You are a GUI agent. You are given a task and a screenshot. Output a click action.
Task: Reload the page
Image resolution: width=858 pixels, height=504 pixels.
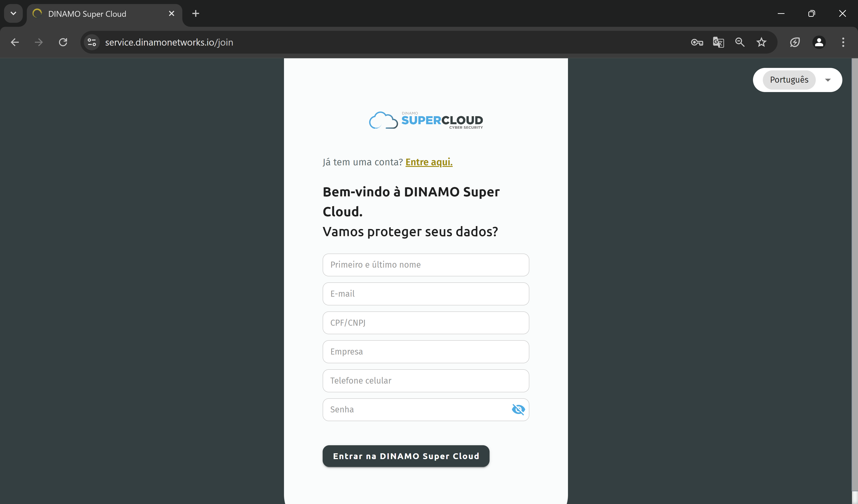coord(63,42)
